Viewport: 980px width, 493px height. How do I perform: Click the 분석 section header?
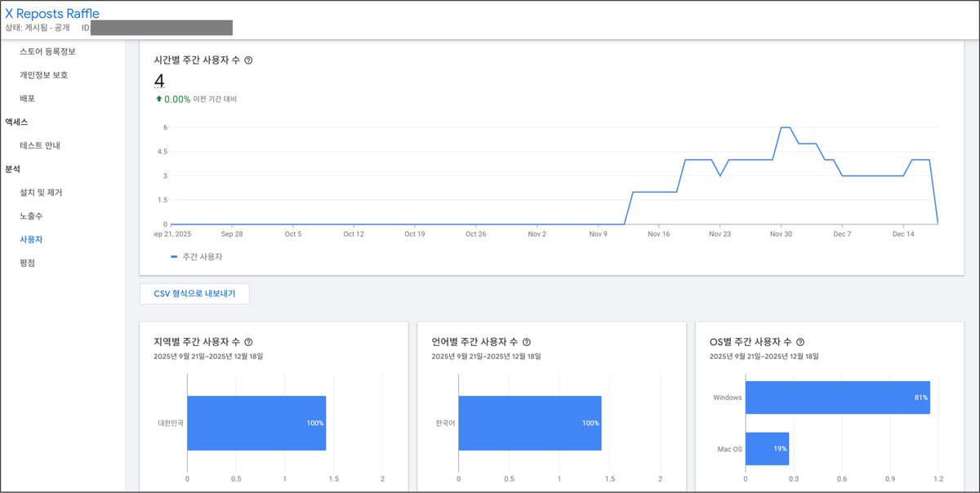(13, 169)
